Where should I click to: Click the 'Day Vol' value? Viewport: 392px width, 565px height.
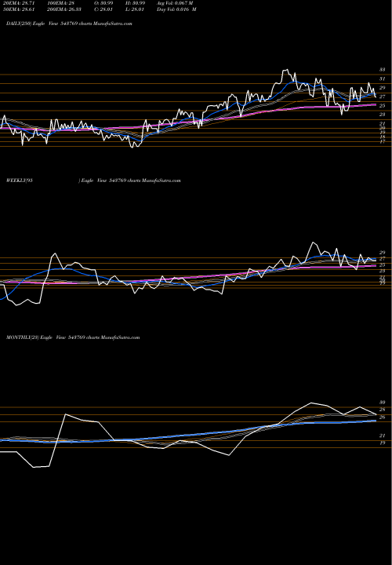176,9
